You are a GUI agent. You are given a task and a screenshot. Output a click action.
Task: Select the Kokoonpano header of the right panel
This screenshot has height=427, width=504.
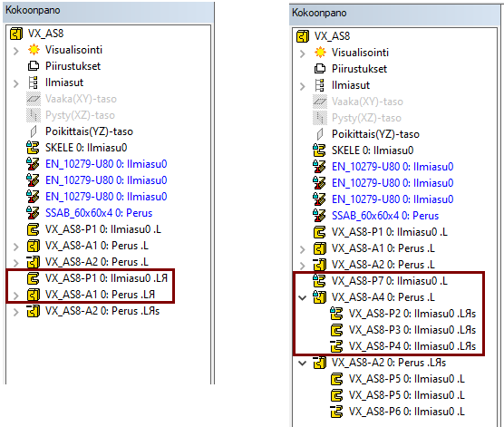pos(395,15)
